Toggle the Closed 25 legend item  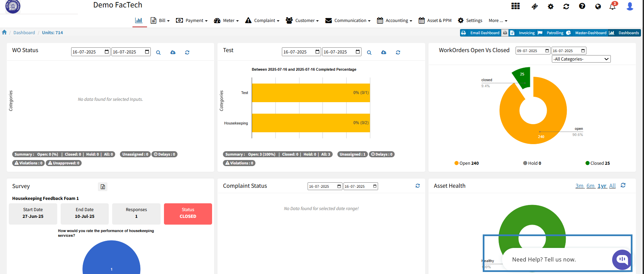[x=597, y=163]
